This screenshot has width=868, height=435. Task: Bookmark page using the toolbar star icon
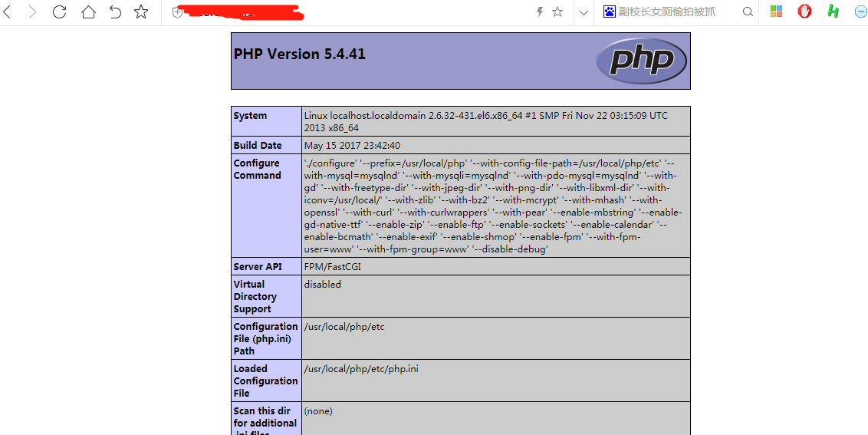[x=141, y=12]
